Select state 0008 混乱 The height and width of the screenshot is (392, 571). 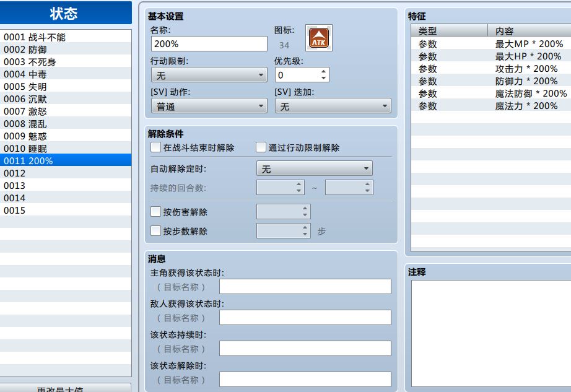tap(66, 123)
